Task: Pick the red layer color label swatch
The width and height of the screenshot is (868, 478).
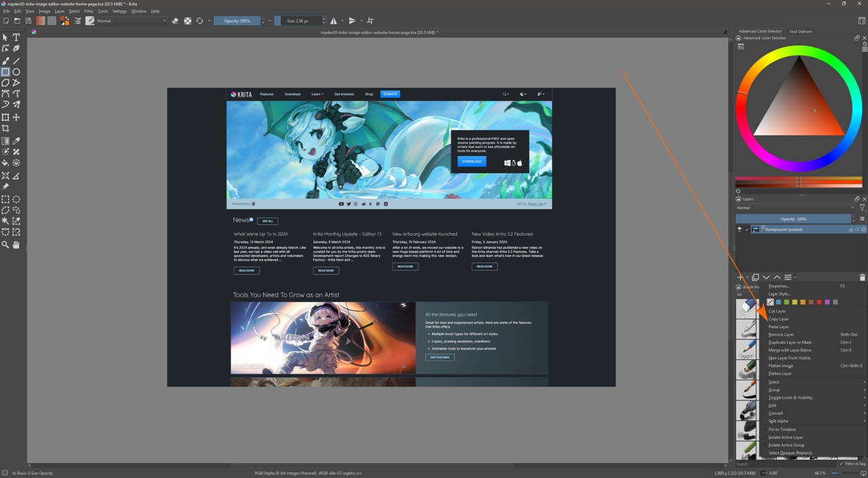Action: pos(819,302)
